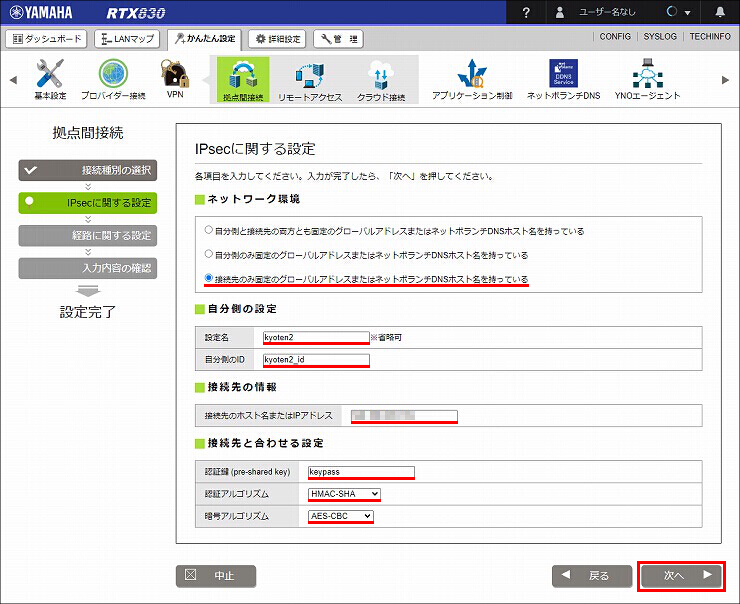Open the 暗号アルゴリズム AES-CBC dropdown

(x=341, y=516)
